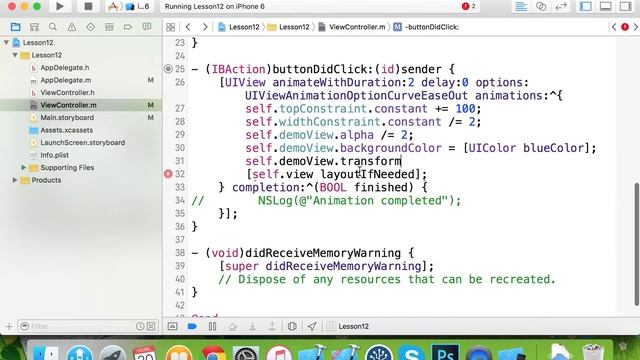Image resolution: width=640 pixels, height=360 pixels.
Task: Open Photoshop from the Dock
Action: [x=445, y=353]
